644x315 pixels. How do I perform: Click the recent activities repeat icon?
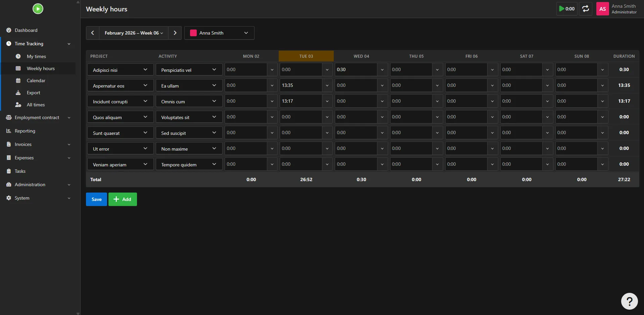pos(586,9)
